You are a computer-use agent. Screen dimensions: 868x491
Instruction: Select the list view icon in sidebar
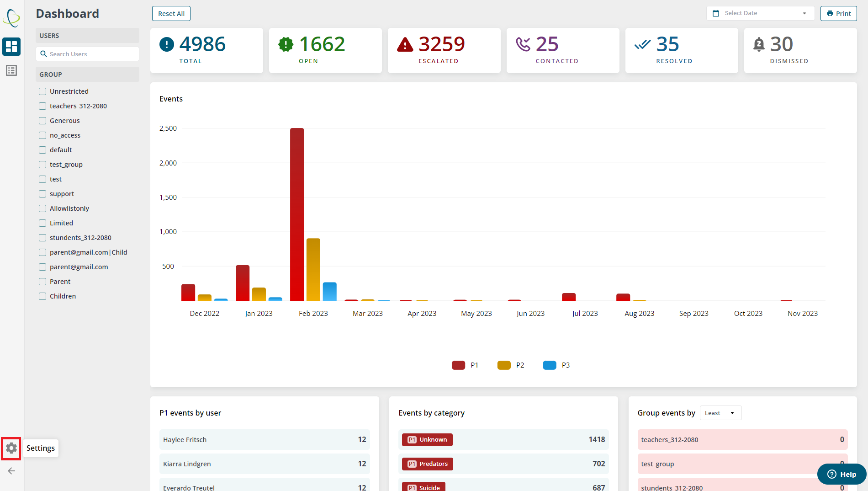click(11, 70)
